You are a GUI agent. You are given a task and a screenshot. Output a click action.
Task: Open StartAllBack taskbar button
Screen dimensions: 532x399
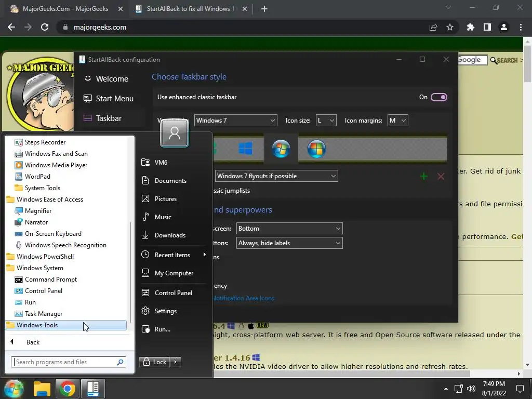click(x=92, y=389)
